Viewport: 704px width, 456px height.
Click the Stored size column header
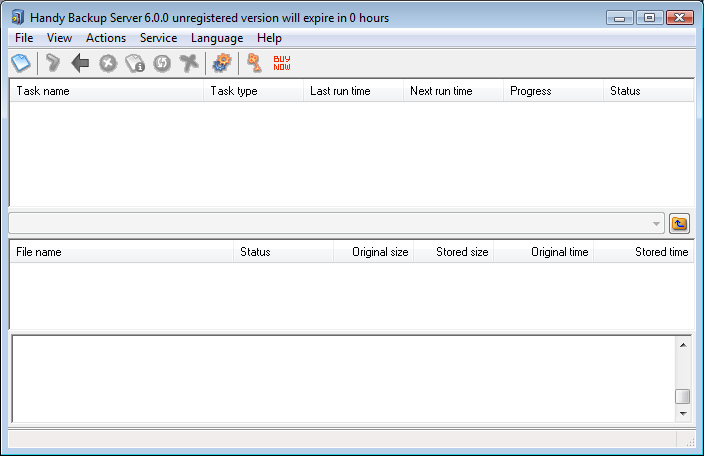pyautogui.click(x=454, y=252)
